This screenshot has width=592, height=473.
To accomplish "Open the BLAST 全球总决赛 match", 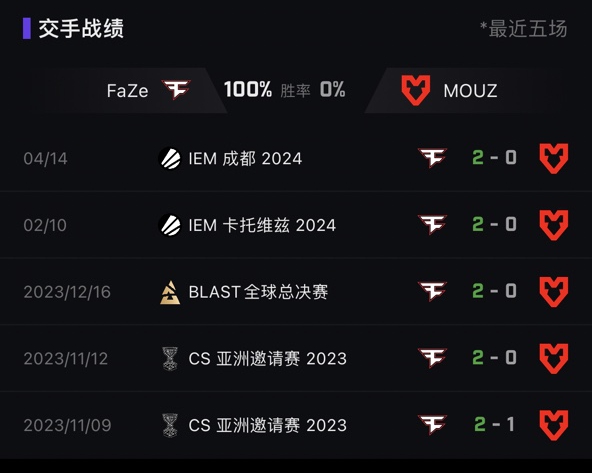I will click(x=296, y=292).
